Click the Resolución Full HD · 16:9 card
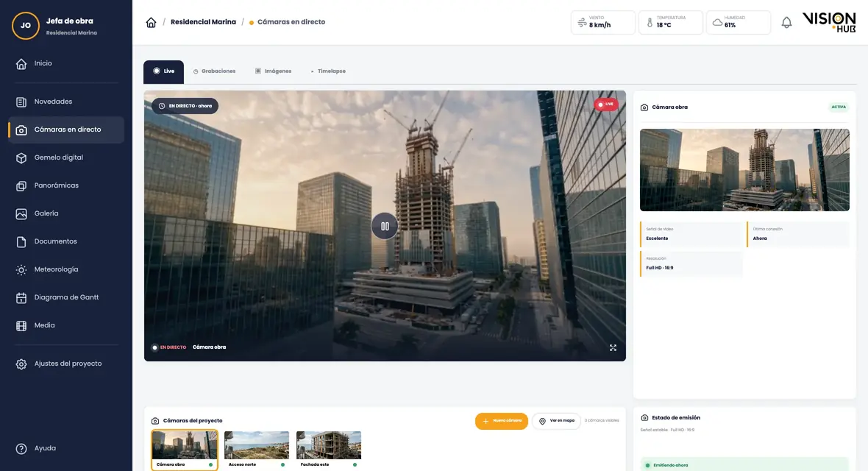This screenshot has height=471, width=868. click(691, 263)
